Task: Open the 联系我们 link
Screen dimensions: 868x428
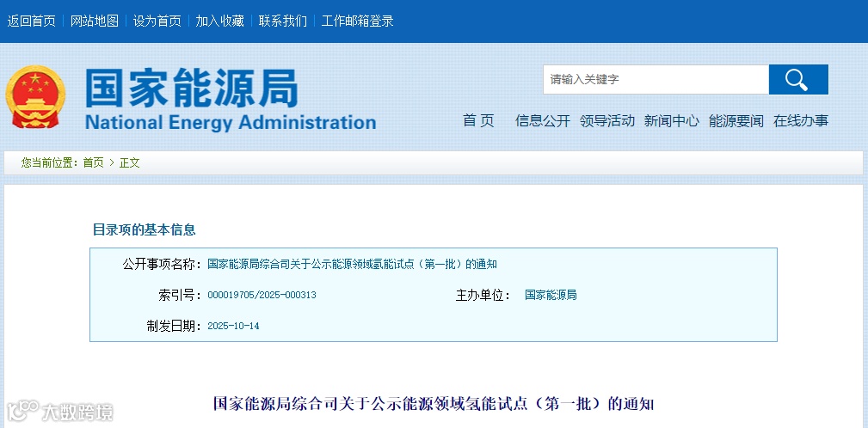Action: (283, 21)
